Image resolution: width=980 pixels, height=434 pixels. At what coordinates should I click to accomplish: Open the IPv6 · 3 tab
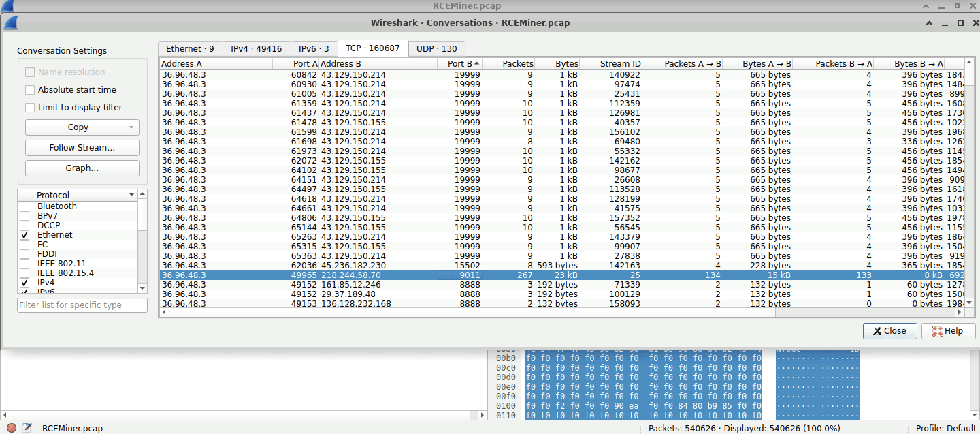click(x=314, y=49)
